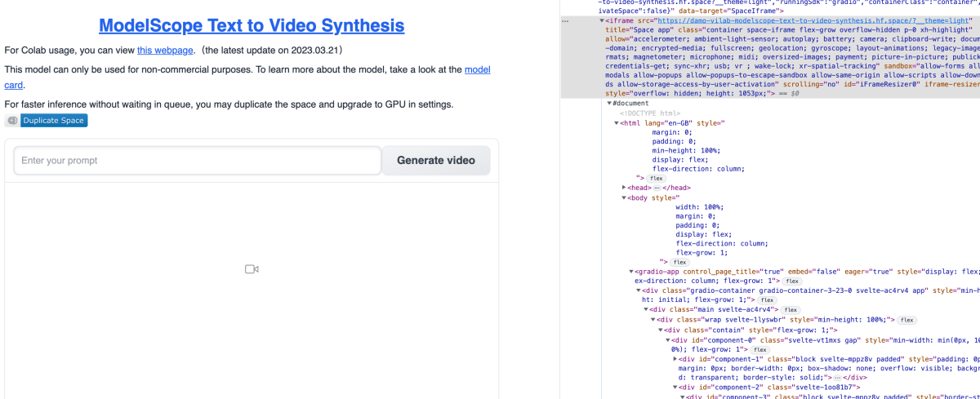Click the 'flex-grow: 1;' line in body style
Viewport: 980px width, 399px height.
tap(702, 253)
